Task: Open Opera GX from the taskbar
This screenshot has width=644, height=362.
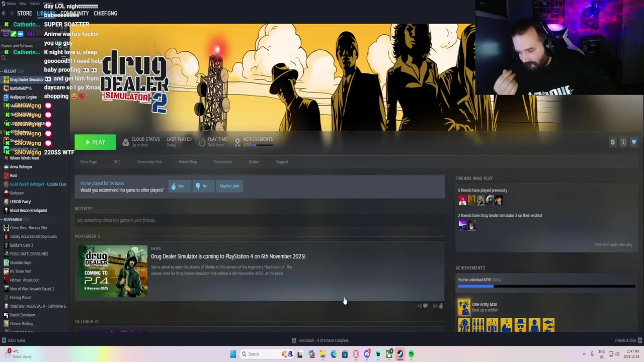Action: coord(356,354)
